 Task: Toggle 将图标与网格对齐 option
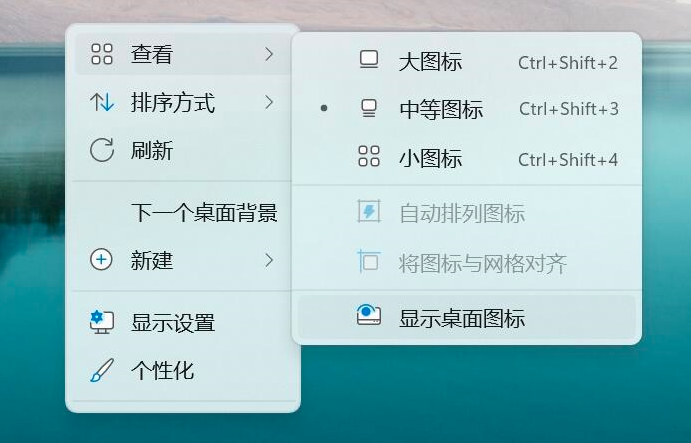(467, 263)
